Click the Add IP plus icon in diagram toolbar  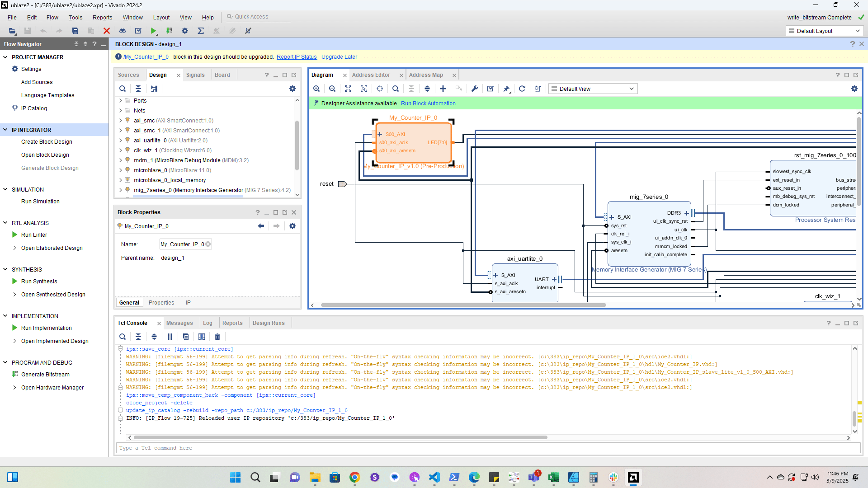443,89
